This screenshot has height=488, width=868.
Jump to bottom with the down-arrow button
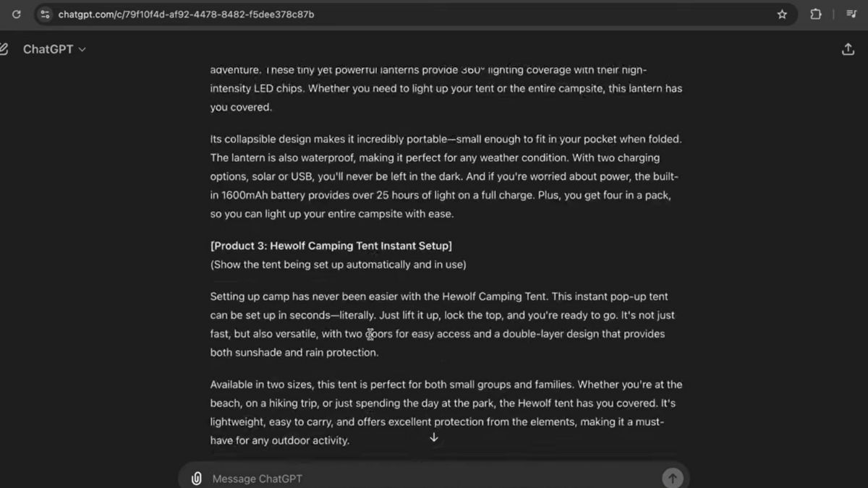[434, 437]
